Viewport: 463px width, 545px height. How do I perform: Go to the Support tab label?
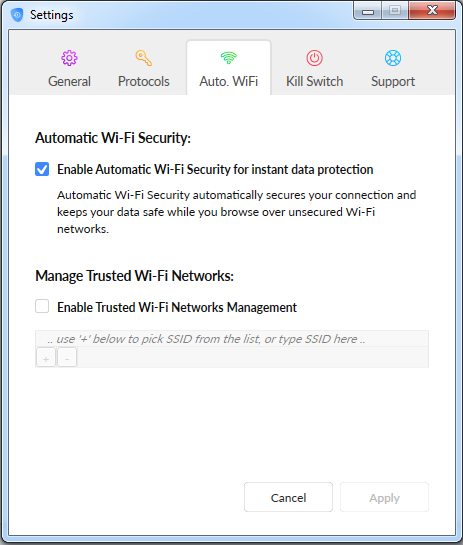coord(393,82)
